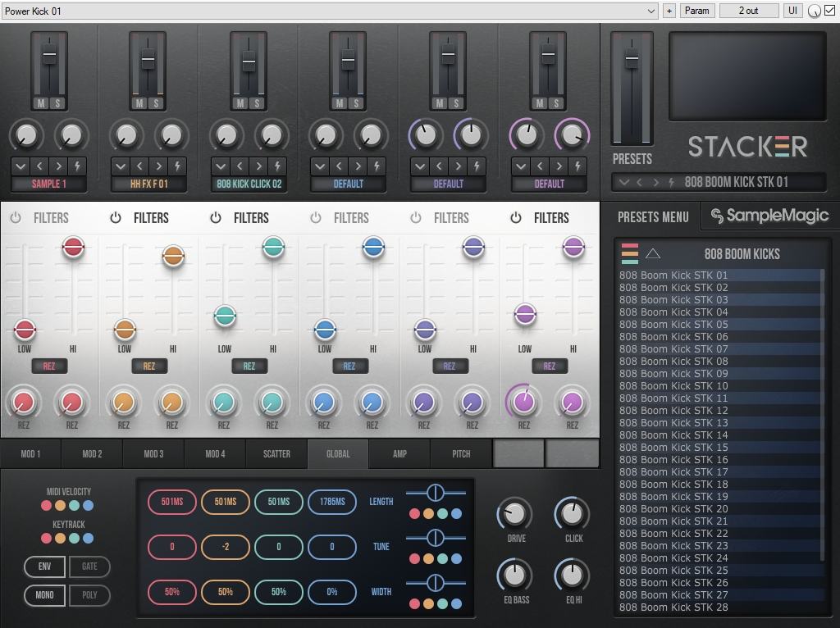Load next sample for SAMPLE 1 layer
The height and width of the screenshot is (628, 840).
pyautogui.click(x=58, y=166)
